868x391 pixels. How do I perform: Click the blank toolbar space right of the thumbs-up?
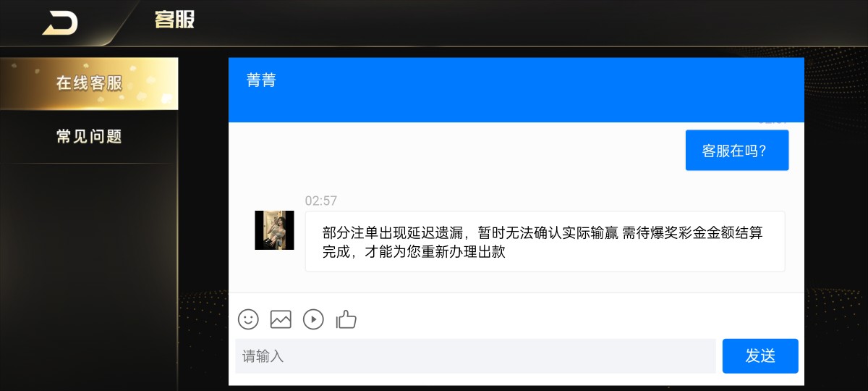[579, 319]
